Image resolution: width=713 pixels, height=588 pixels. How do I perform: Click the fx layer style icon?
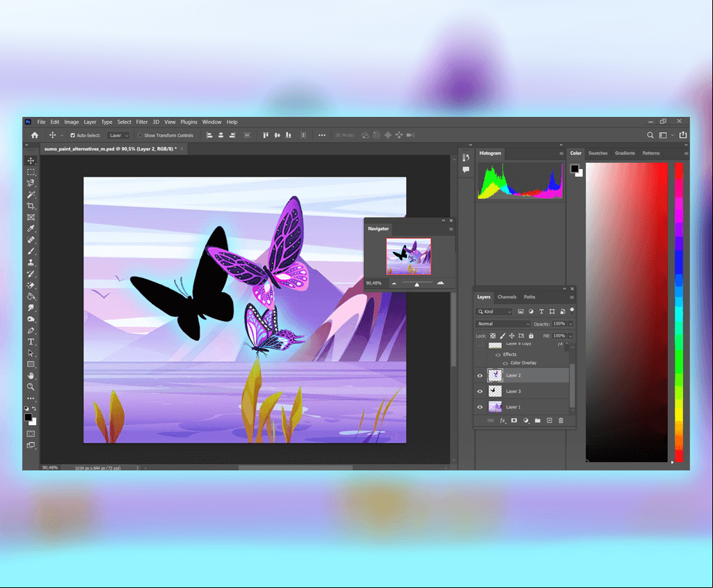[x=502, y=421]
